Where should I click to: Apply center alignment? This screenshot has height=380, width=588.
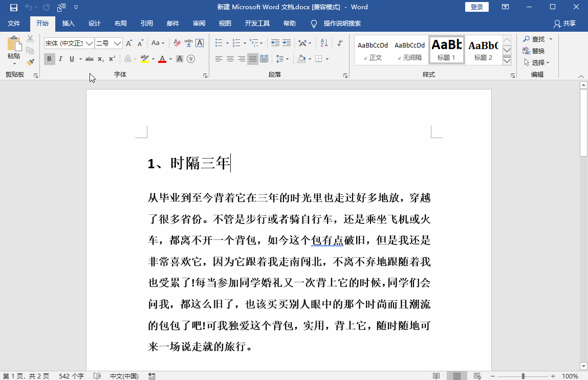coord(230,59)
